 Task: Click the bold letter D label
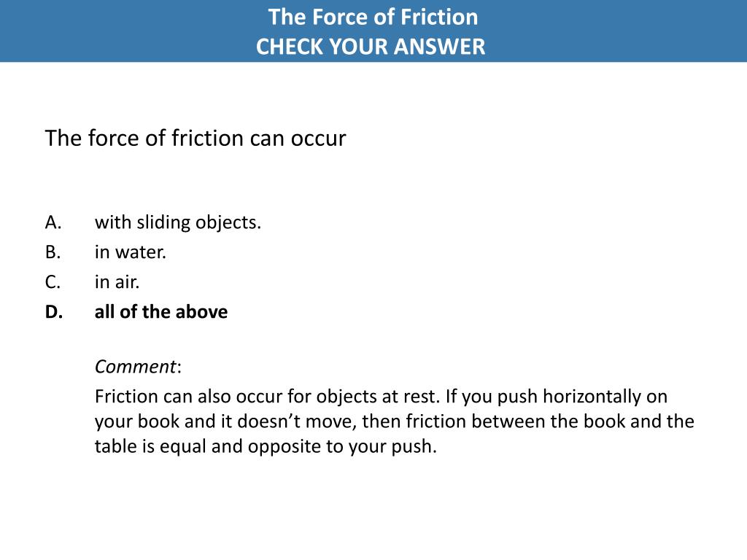(54, 312)
